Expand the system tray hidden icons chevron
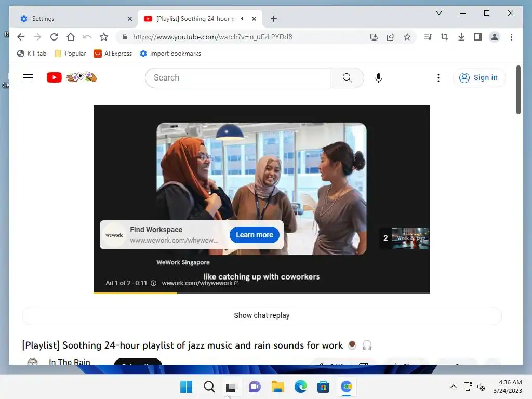This screenshot has width=532, height=399. point(453,387)
